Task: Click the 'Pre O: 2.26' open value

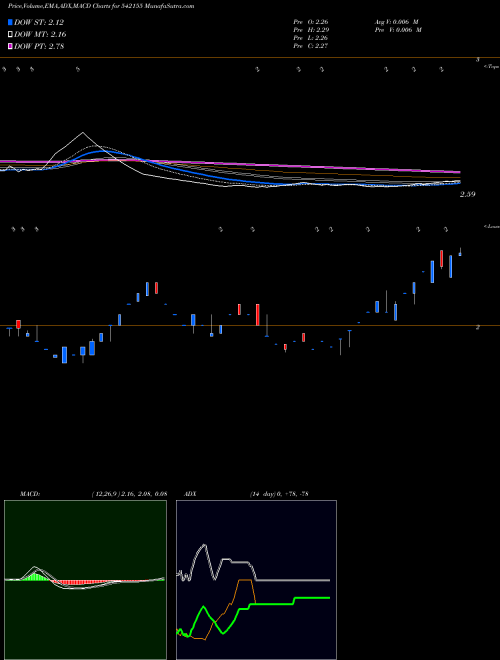Action: [311, 22]
